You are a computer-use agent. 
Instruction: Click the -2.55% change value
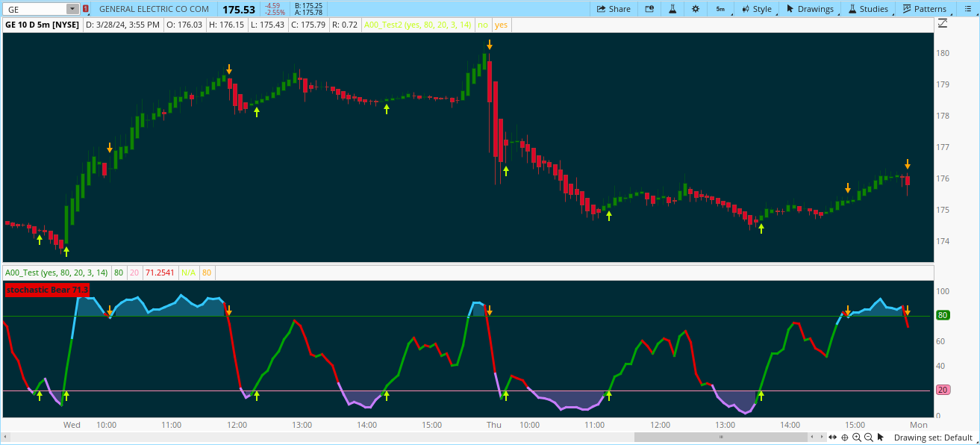point(275,13)
